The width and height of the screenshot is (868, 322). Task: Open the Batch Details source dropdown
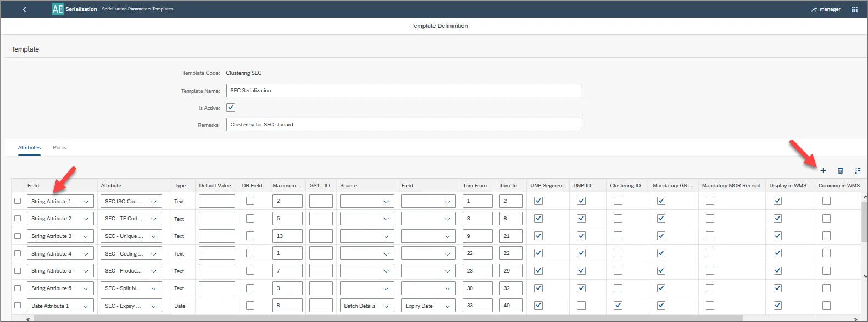[367, 306]
